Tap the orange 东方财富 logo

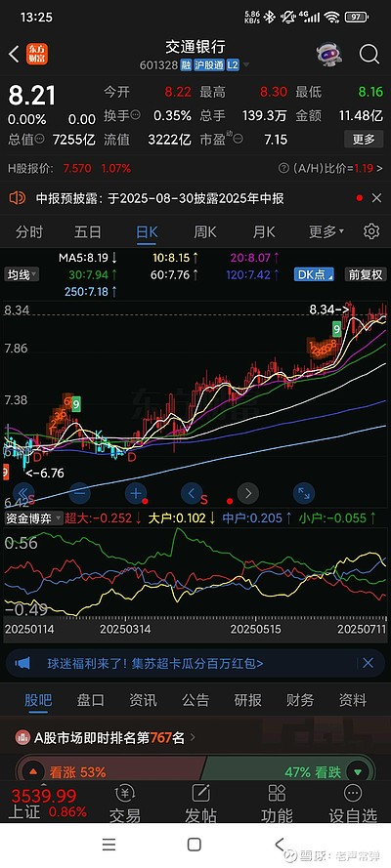click(37, 54)
